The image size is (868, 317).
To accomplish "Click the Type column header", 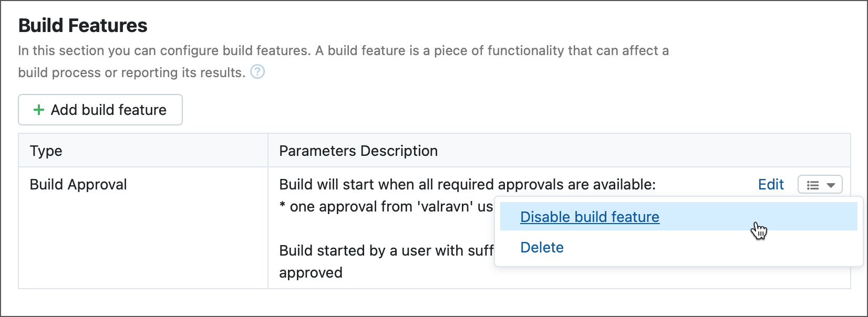I will pyautogui.click(x=46, y=151).
